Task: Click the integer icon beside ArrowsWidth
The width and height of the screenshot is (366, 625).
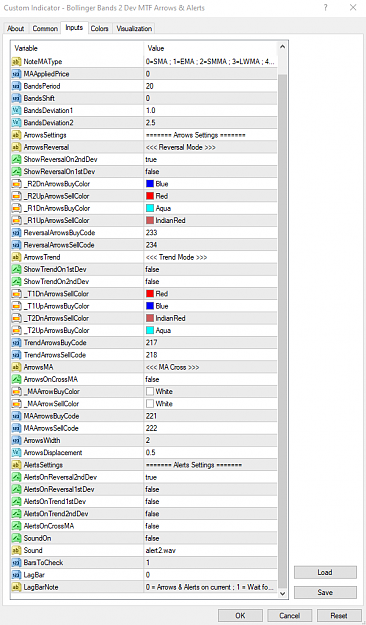Action: tap(16, 440)
